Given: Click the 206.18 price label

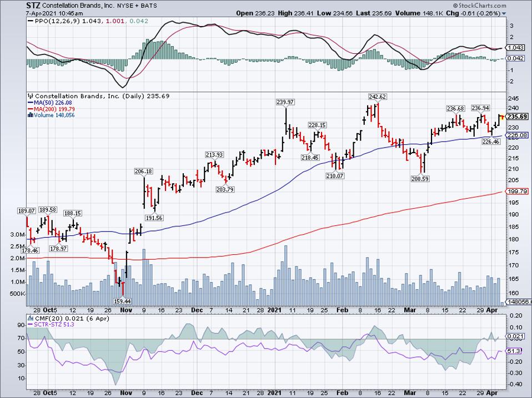Looking at the screenshot, I should [x=143, y=171].
